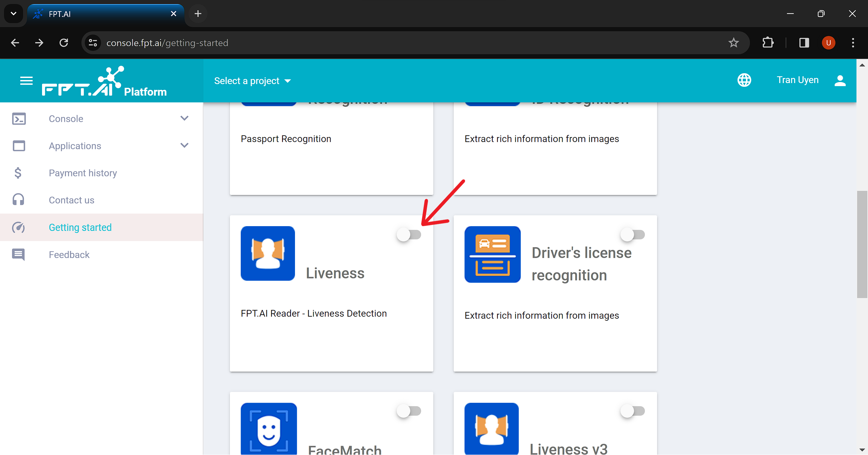Screen dimensions: 868x455
Task: Click the Payment history dollar icon
Action: click(x=18, y=173)
